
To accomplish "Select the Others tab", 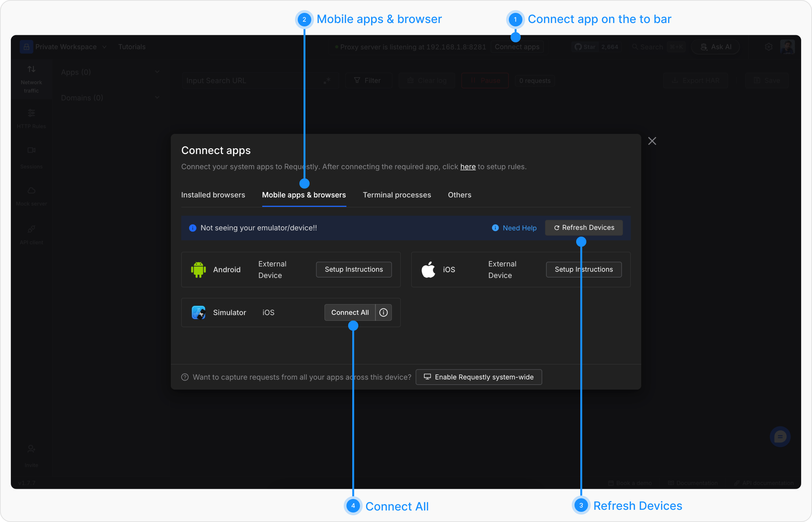I will (x=459, y=195).
